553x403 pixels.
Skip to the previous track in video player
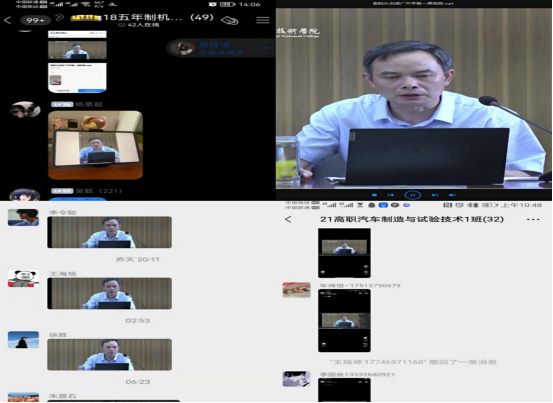[x=390, y=195]
